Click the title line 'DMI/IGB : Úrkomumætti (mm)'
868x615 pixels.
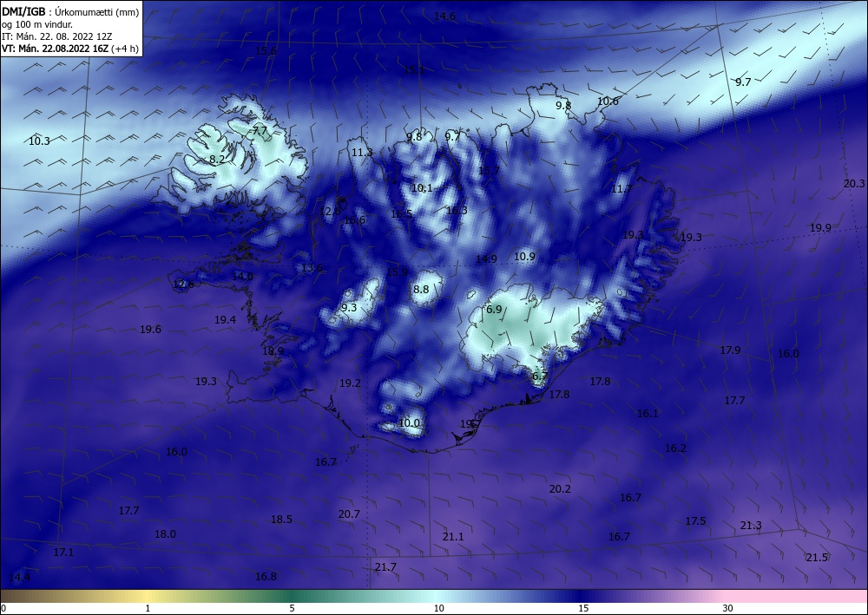[70, 12]
